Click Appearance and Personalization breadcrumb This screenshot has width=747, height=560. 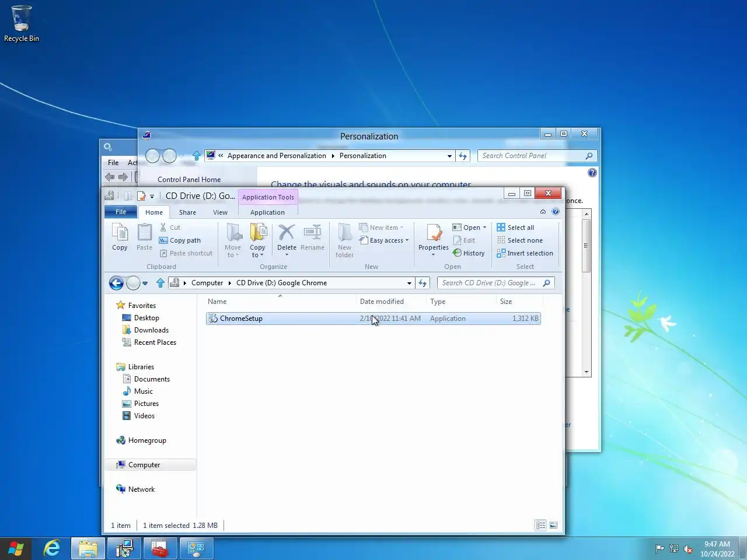click(277, 156)
